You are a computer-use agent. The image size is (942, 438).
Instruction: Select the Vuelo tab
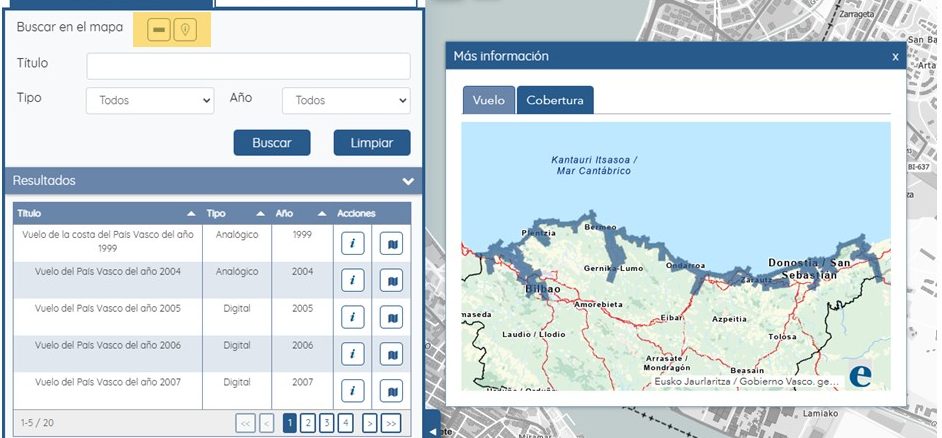pos(488,100)
